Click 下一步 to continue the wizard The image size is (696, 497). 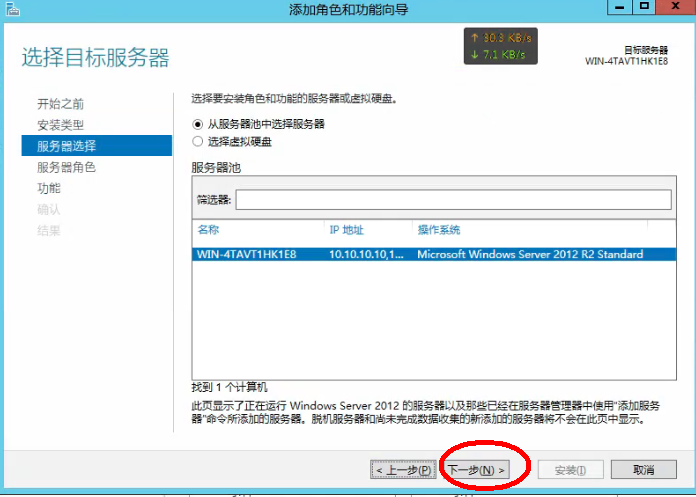[x=476, y=469]
